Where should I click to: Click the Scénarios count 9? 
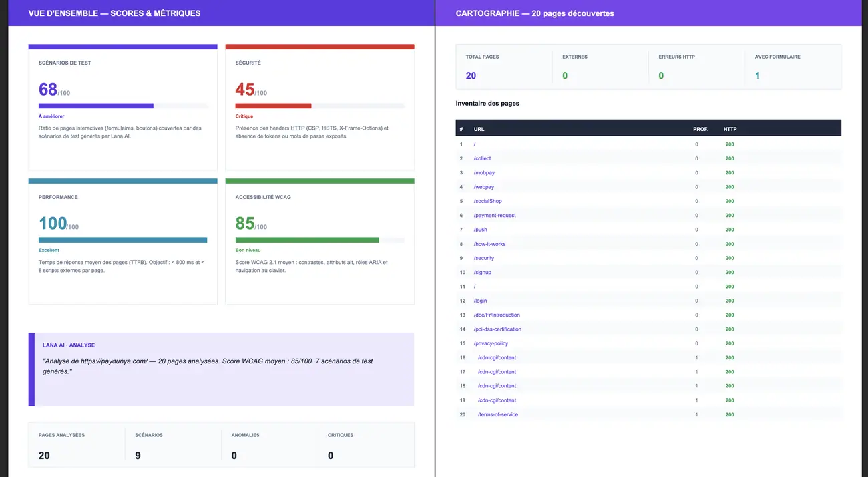click(x=138, y=456)
